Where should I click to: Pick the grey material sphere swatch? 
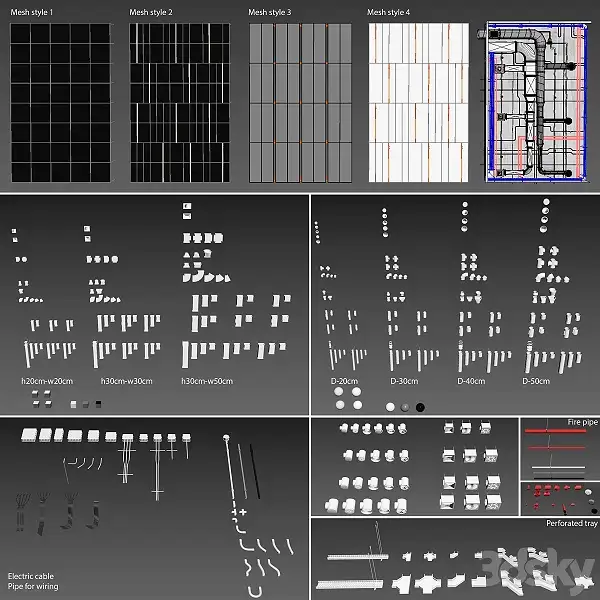[404, 407]
